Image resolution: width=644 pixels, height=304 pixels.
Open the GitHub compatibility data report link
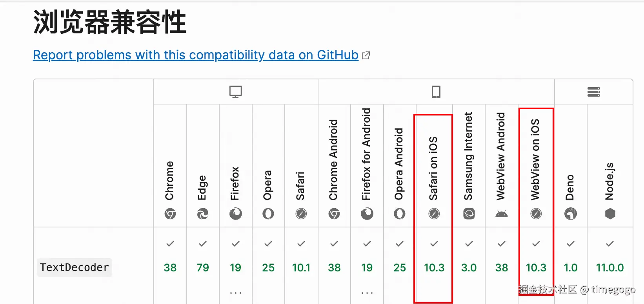coord(196,55)
